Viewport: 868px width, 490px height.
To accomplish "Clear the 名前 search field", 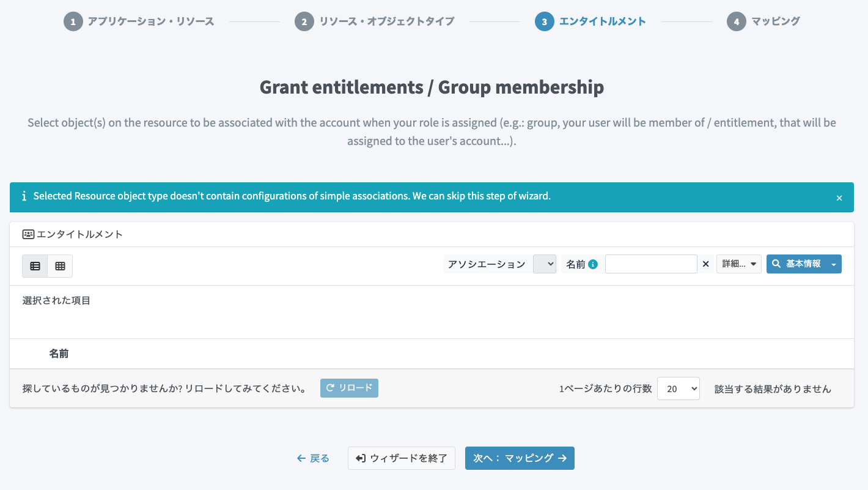I will click(705, 264).
